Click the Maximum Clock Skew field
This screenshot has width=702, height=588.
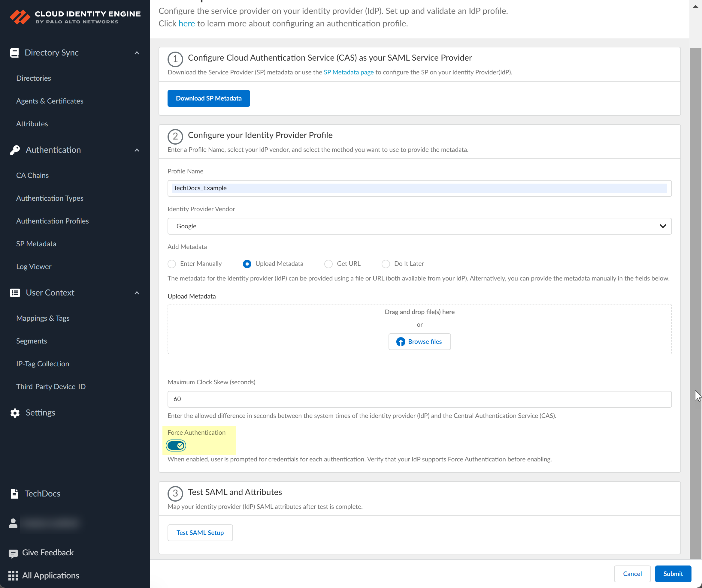[x=419, y=399]
